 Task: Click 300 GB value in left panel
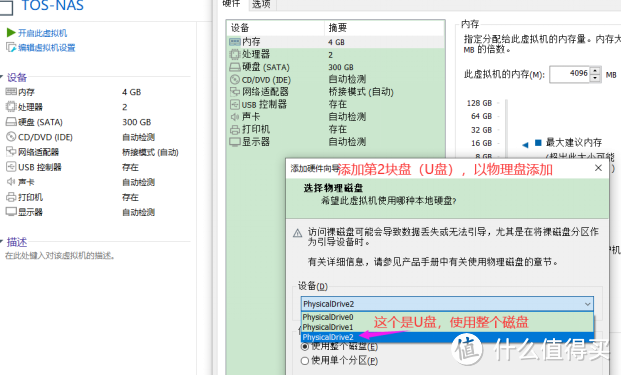[136, 122]
